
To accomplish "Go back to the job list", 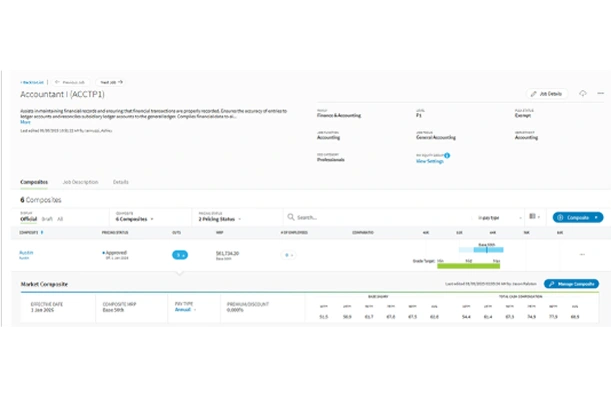I will [x=32, y=82].
